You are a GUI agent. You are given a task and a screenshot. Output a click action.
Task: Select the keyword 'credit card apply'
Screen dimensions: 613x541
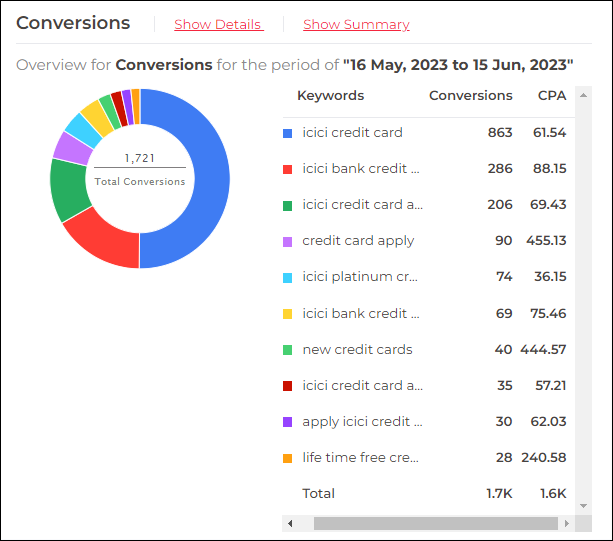tap(358, 241)
